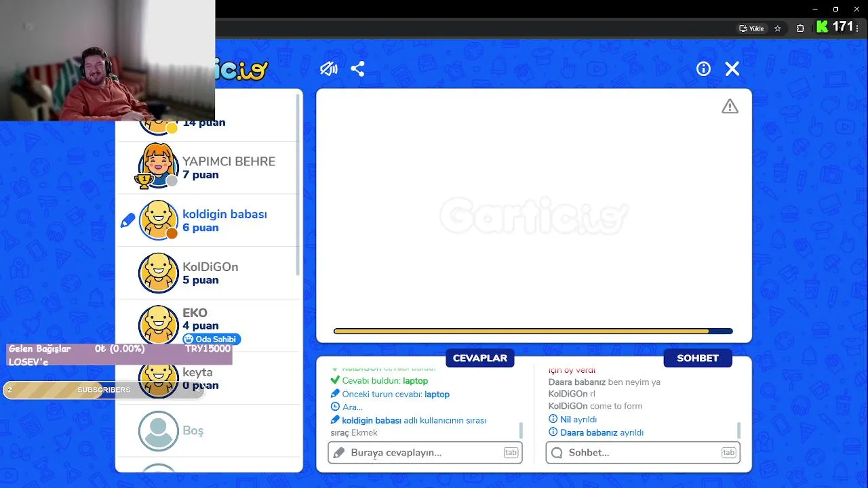
Task: Click 'Önceki turun cevabı: laptop' message
Action: (x=390, y=394)
